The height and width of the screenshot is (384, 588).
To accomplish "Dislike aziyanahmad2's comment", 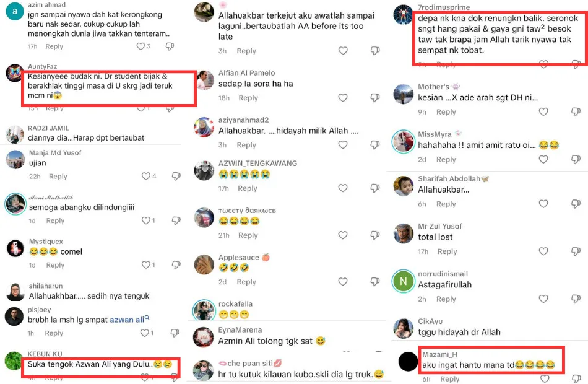I will 375,144.
